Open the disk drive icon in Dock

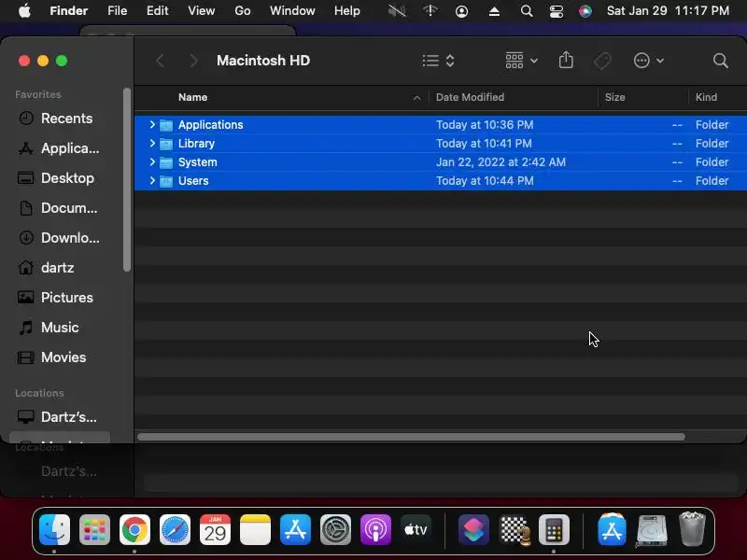652,529
